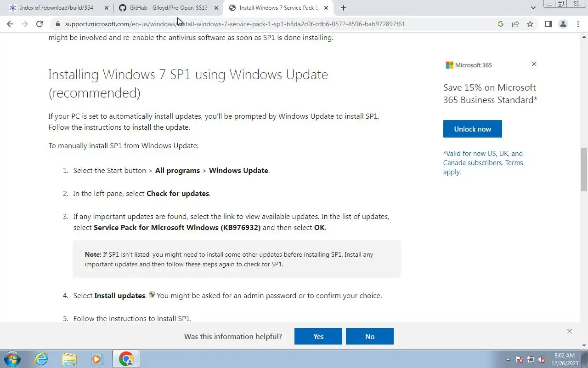Expand the tab search chevron
The height and width of the screenshot is (368, 588).
(x=533, y=8)
